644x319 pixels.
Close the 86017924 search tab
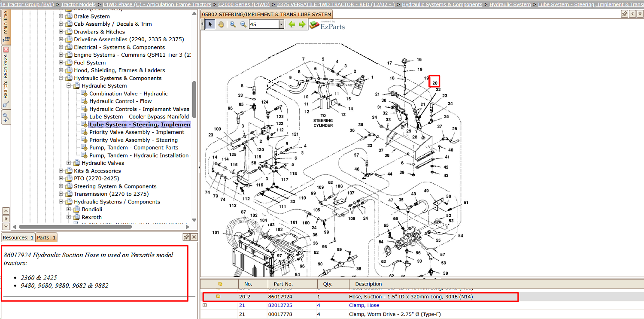pos(6,50)
